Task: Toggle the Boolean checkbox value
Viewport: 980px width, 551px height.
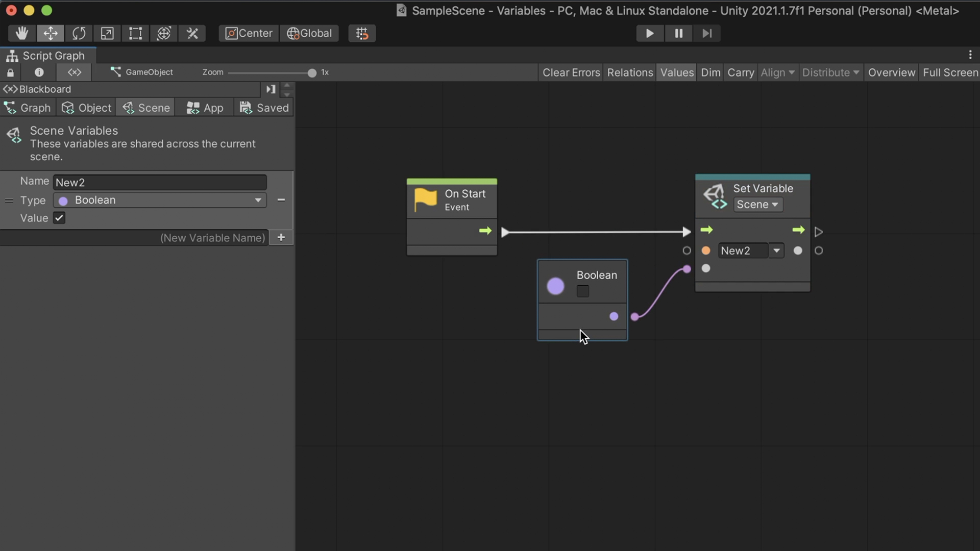Action: pos(582,291)
